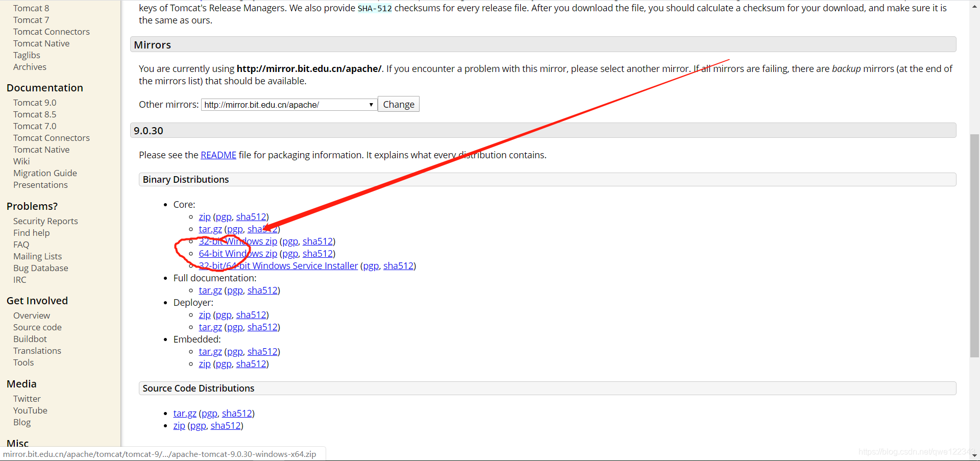
Task: Download the Embedded tar.gz
Action: (210, 352)
